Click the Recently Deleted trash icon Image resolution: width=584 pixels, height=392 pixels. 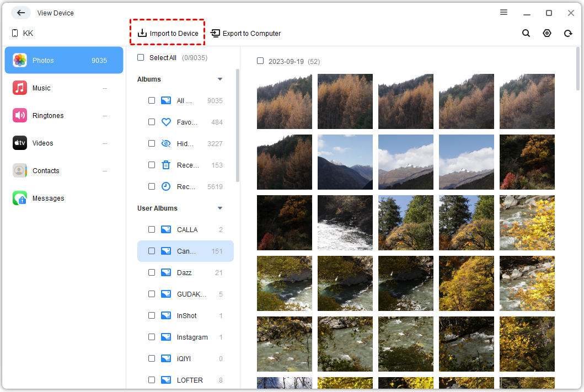[166, 165]
